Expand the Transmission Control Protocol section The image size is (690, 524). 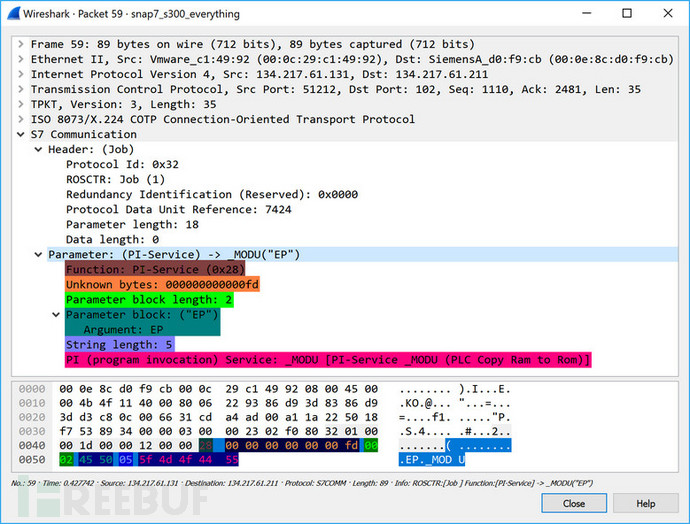22,89
